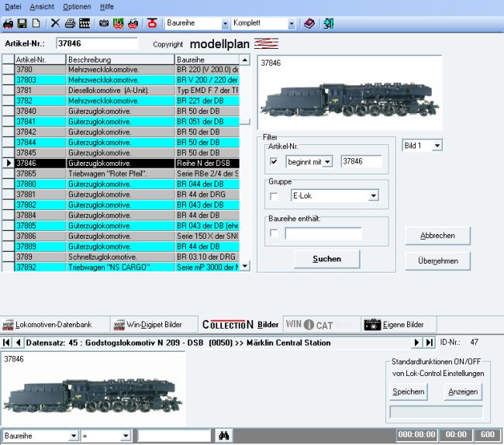This screenshot has height=445, width=504.
Task: Exit using the teal door icon
Action: pyautogui.click(x=329, y=23)
